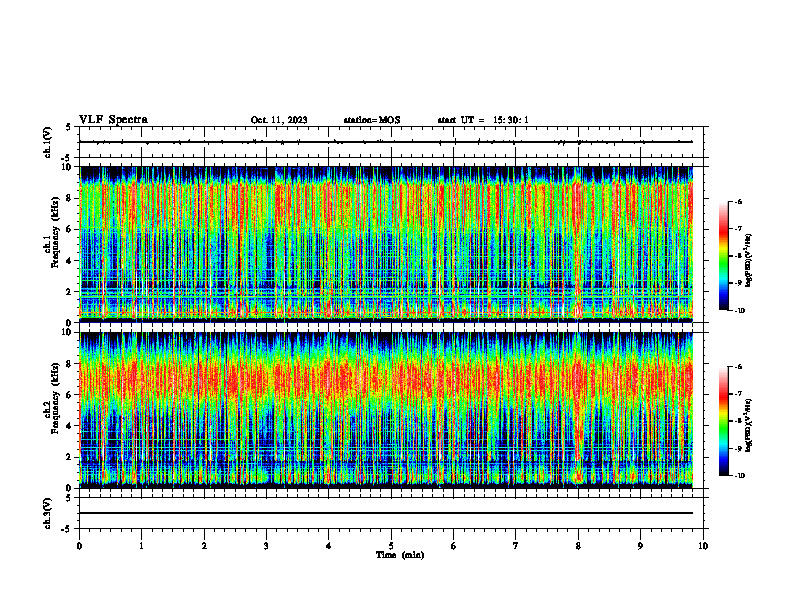Viewport: 792px width, 612px height.
Task: Click time axis tick label "1"
Action: click(141, 546)
